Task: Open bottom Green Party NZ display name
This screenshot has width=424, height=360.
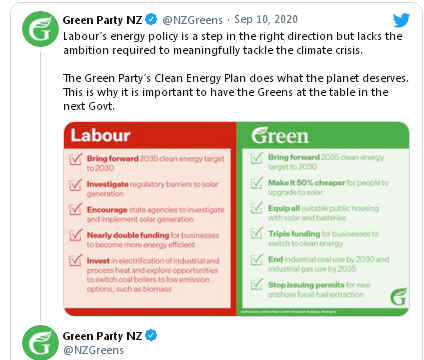Action: (x=102, y=336)
